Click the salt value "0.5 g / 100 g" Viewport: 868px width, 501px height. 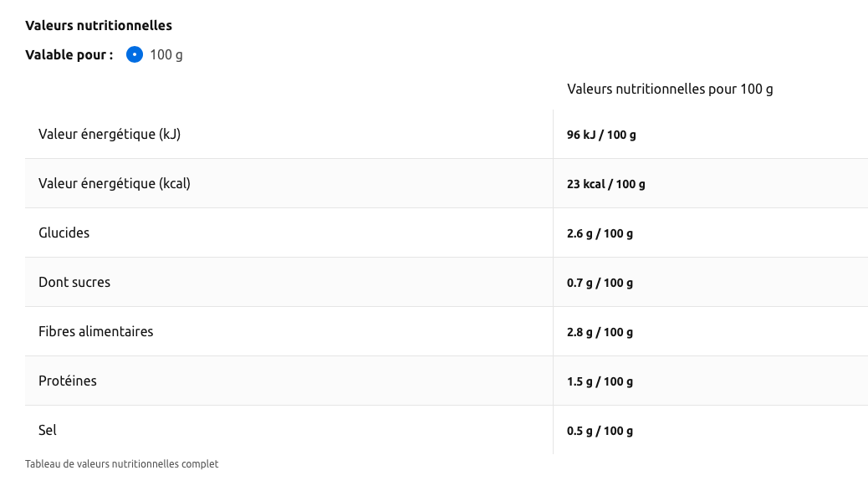pyautogui.click(x=600, y=431)
